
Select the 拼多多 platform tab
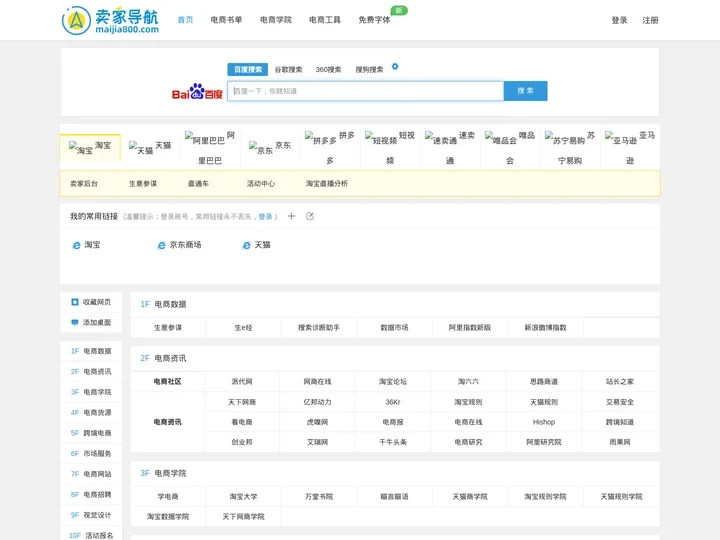pyautogui.click(x=330, y=147)
